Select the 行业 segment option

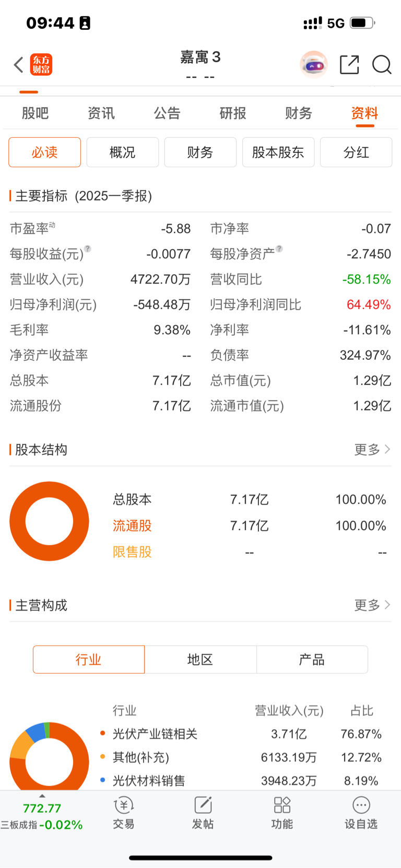89,660
